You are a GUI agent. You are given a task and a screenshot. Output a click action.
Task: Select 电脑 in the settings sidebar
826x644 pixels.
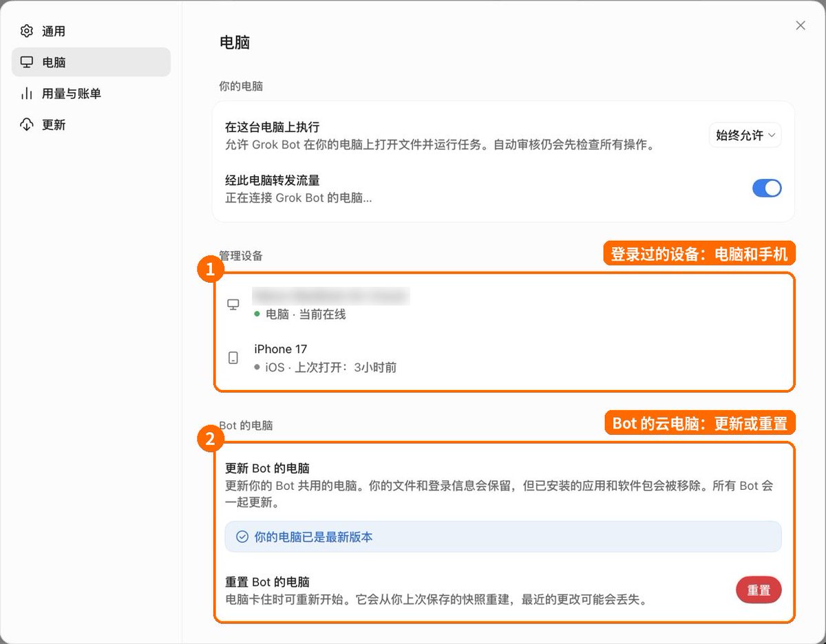[91, 62]
